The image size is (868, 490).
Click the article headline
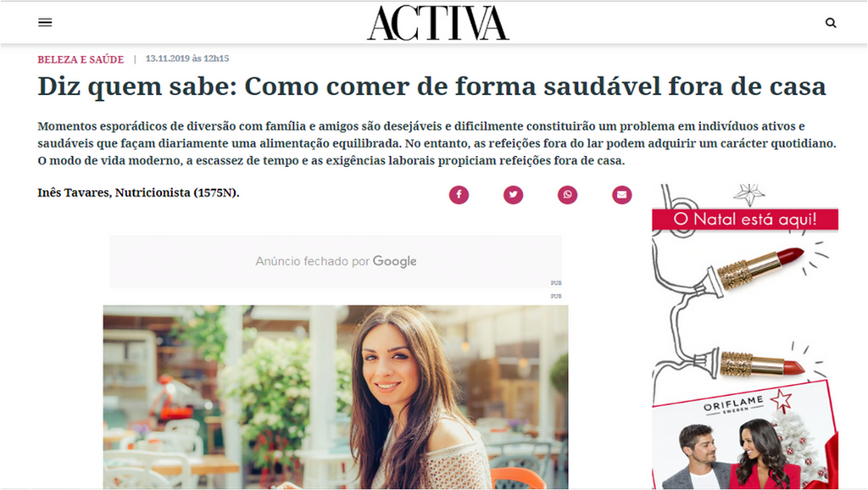[x=431, y=86]
